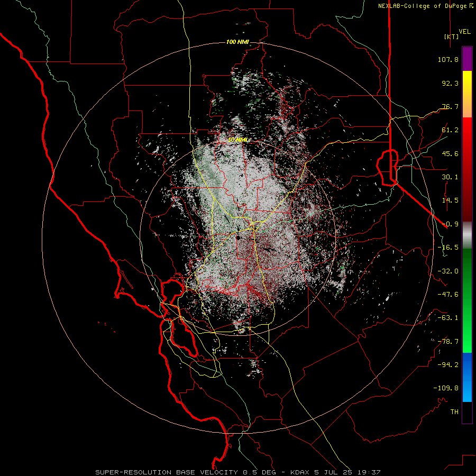The height and width of the screenshot is (476, 476).
Task: Click the 107.8 scale value
Action: pos(448,59)
